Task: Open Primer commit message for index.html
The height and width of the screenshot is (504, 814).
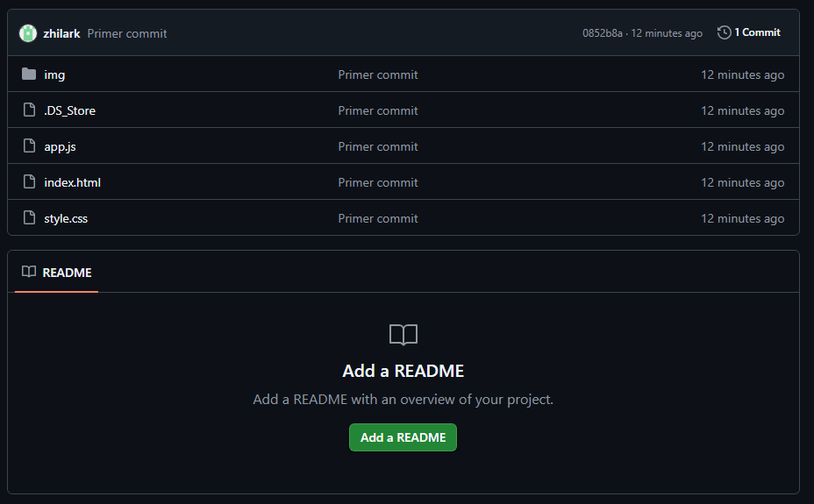Action: click(x=378, y=182)
